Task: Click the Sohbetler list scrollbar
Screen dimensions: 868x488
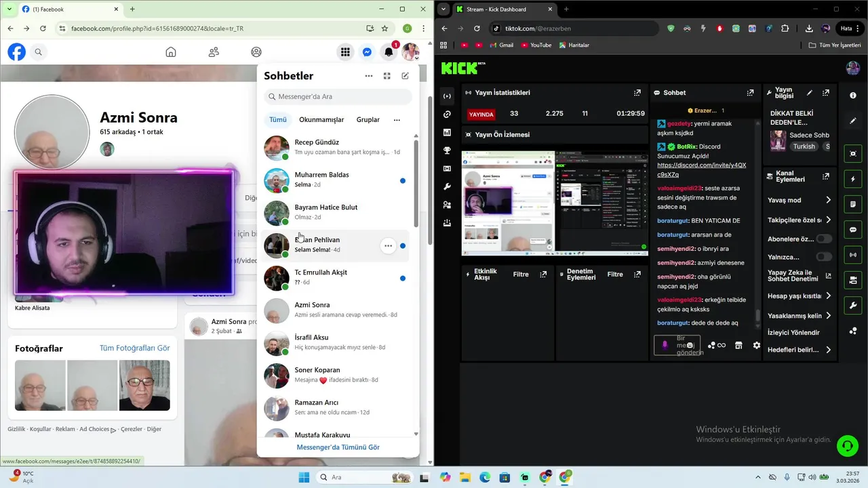Action: [x=416, y=183]
